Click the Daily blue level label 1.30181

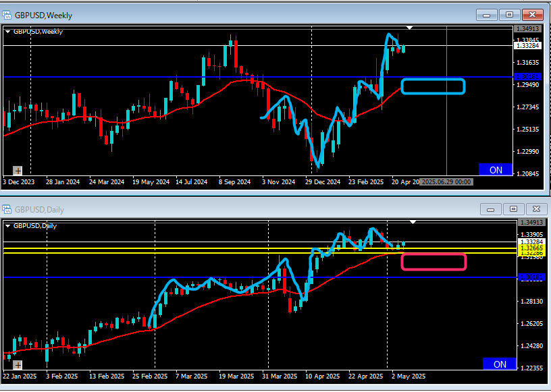(x=531, y=277)
